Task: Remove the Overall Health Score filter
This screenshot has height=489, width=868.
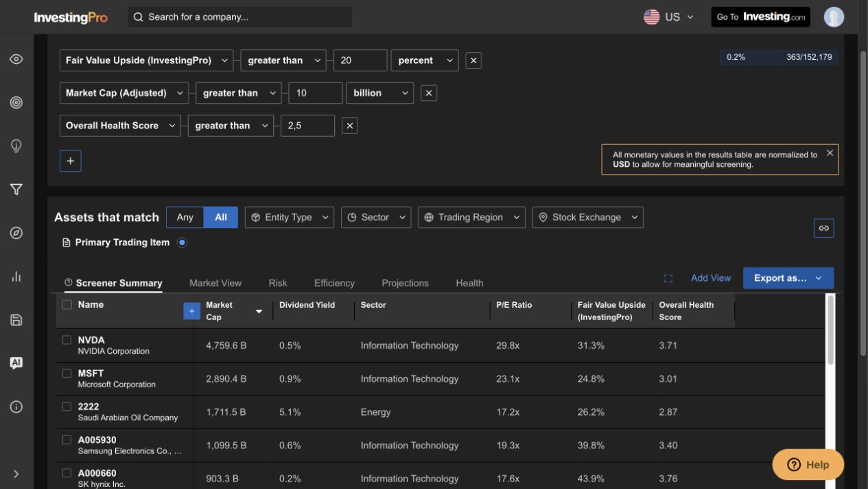Action: point(350,126)
